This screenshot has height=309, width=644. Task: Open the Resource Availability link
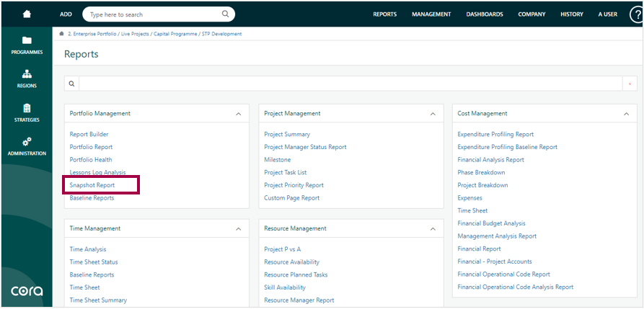pos(291,261)
